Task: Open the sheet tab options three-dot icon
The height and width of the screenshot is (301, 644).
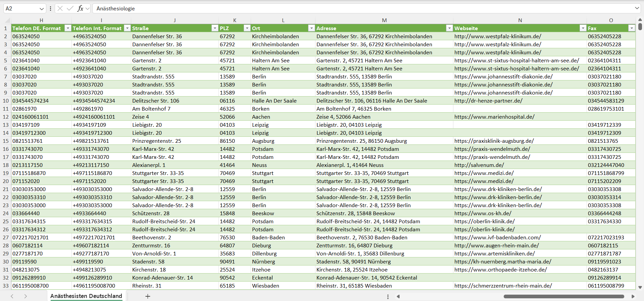Action: pos(388,297)
